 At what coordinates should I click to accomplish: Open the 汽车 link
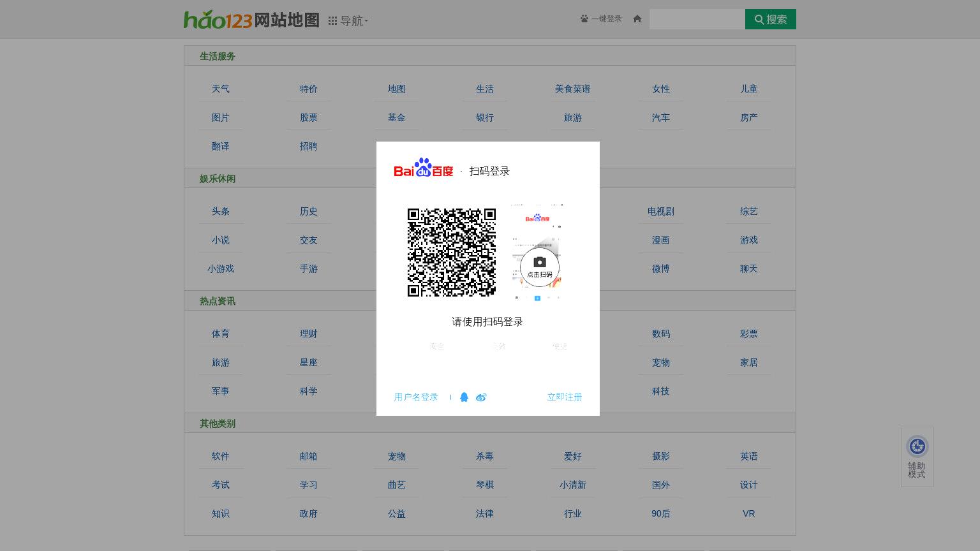coord(661,117)
